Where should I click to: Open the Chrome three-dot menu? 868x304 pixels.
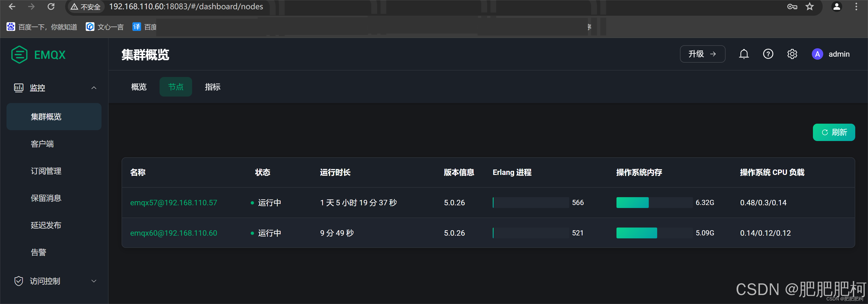(x=856, y=7)
